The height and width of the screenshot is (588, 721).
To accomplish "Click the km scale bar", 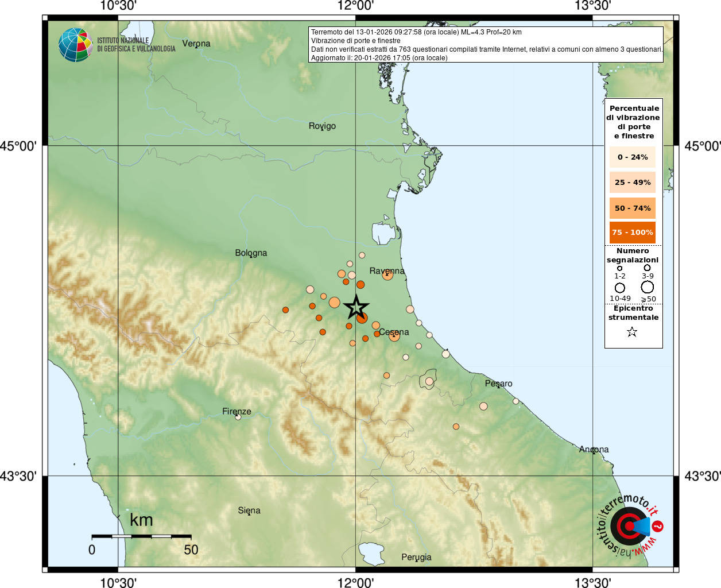I will pyautogui.click(x=141, y=536).
